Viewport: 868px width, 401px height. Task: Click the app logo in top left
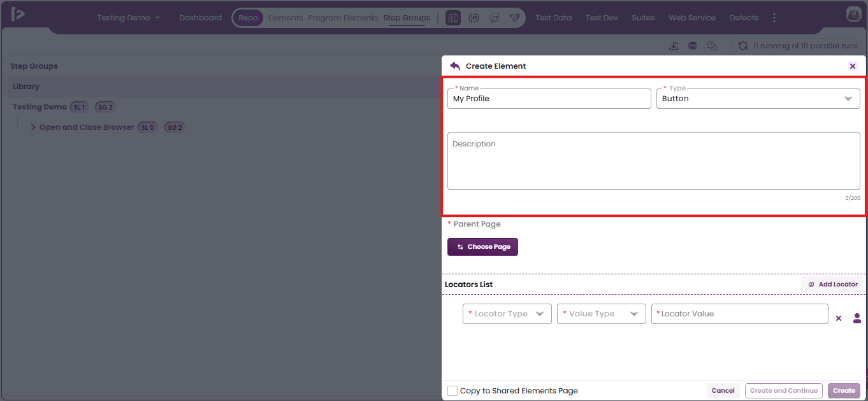[x=18, y=14]
